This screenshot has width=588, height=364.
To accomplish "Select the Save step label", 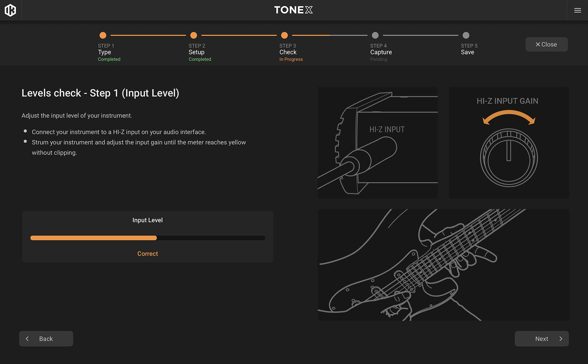I will [467, 52].
